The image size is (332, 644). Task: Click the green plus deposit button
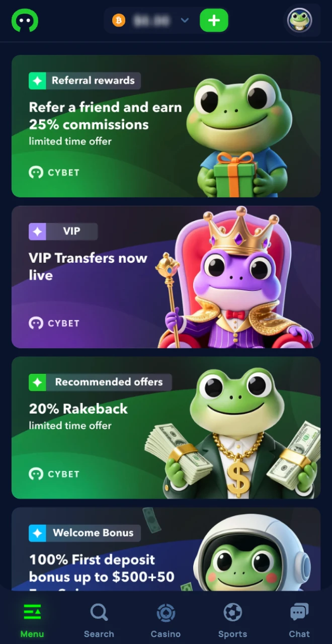click(x=214, y=21)
